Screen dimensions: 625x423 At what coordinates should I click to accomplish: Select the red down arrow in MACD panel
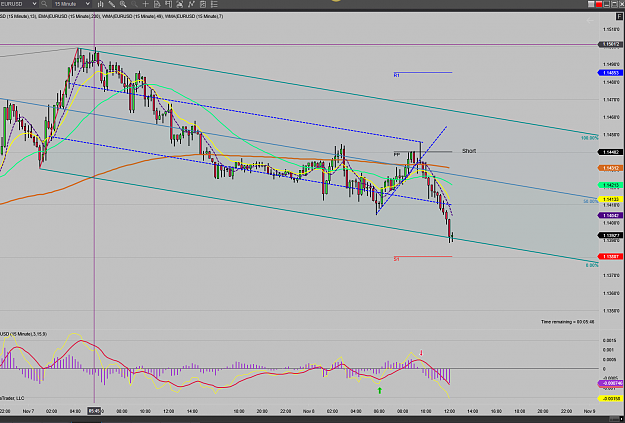[x=421, y=353]
